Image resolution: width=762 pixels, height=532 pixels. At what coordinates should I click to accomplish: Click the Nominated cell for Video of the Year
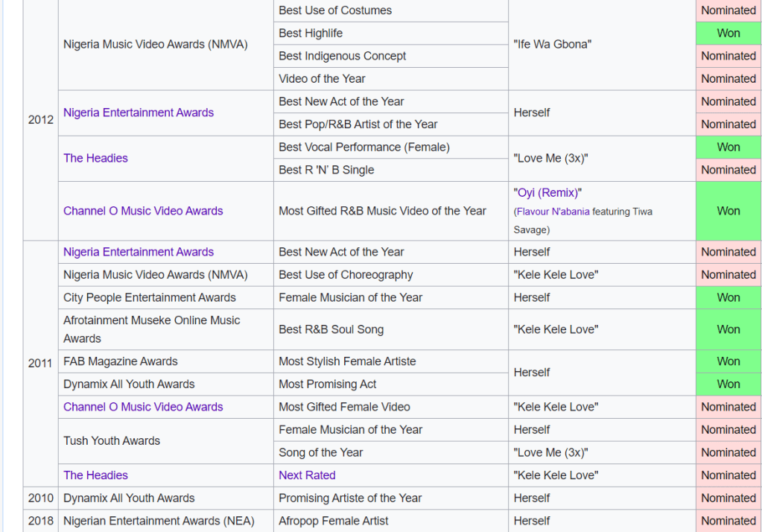(x=728, y=78)
